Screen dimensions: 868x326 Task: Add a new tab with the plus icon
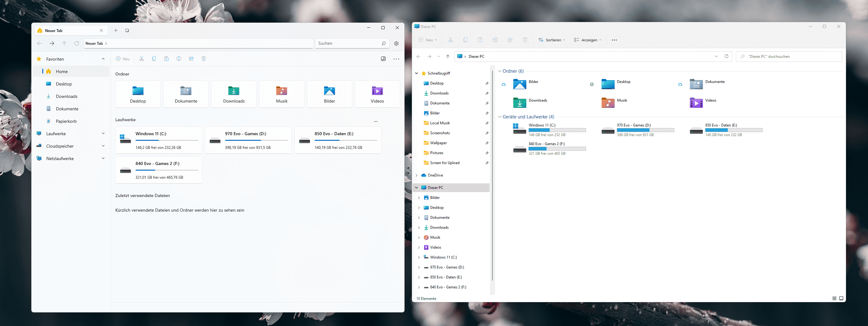pyautogui.click(x=116, y=30)
